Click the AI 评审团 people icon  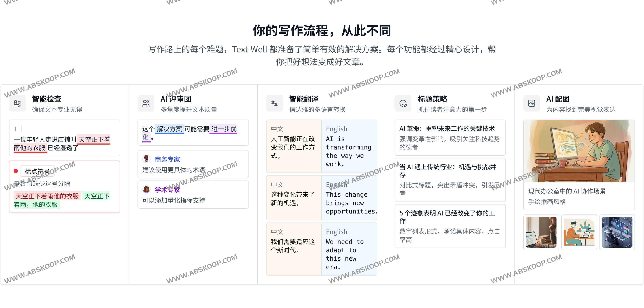146,103
